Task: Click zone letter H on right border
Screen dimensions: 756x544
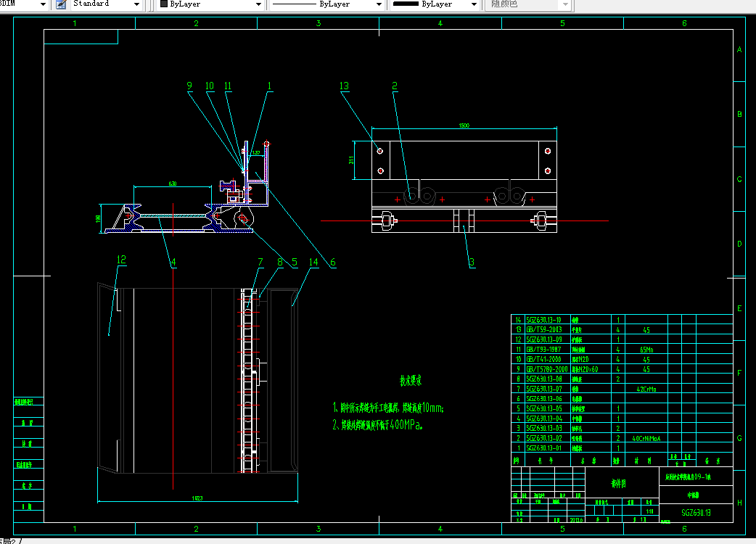Action: click(739, 503)
